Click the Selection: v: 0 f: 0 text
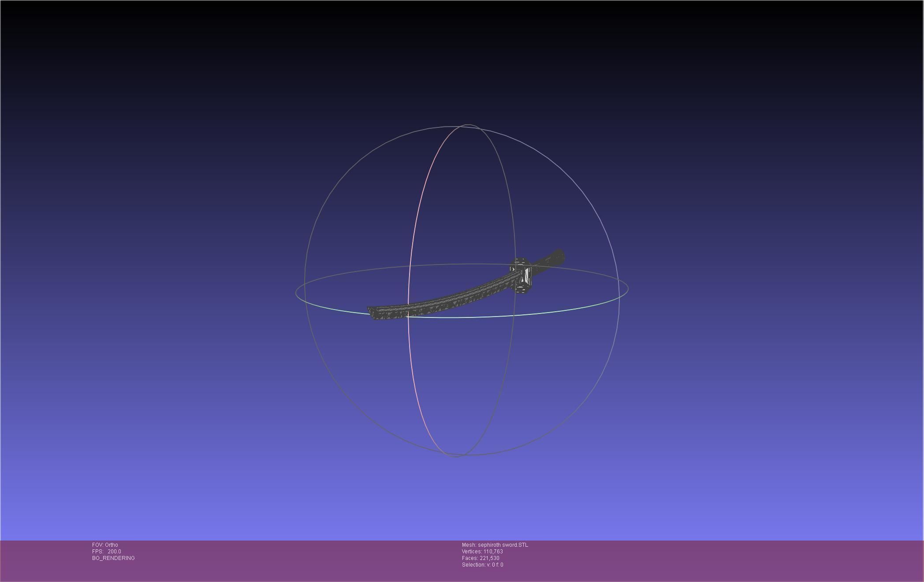 coord(482,565)
